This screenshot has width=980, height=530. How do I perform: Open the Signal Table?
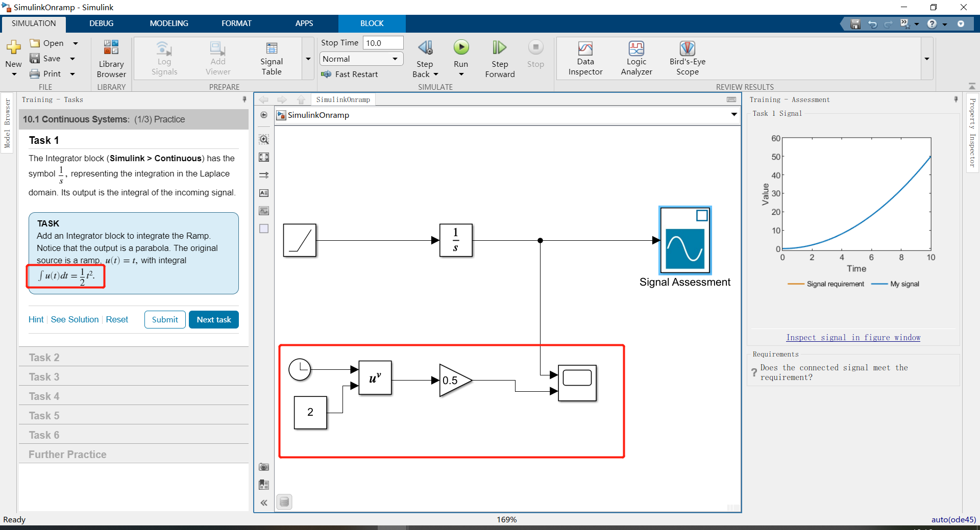[272, 57]
